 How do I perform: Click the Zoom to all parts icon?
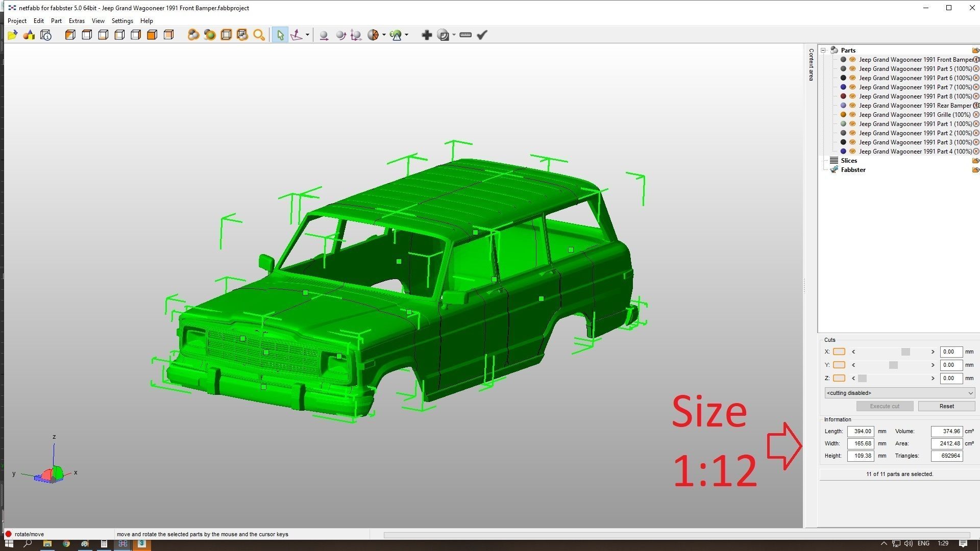[210, 35]
